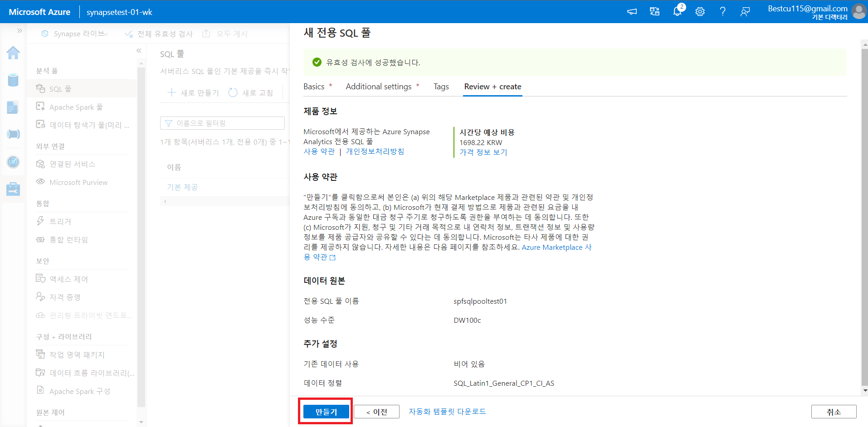Open the feedback person icon
The width and height of the screenshot is (868, 427).
pos(745,12)
